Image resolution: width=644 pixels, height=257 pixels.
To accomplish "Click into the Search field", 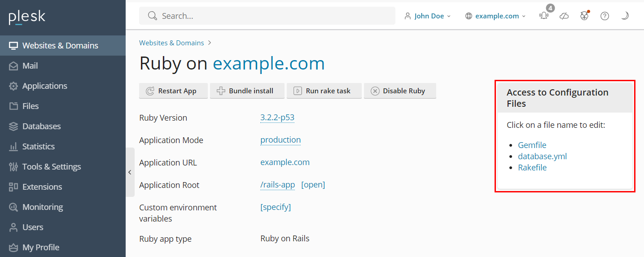I will (269, 16).
